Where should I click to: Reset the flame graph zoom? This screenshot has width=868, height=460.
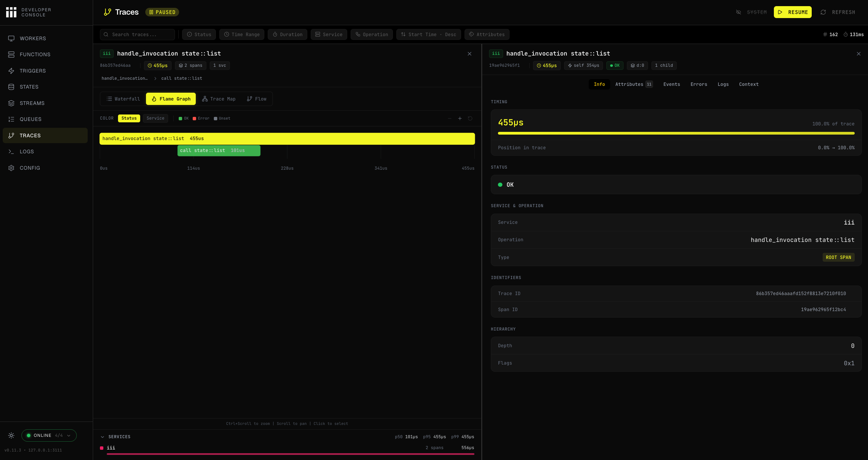[x=470, y=119]
